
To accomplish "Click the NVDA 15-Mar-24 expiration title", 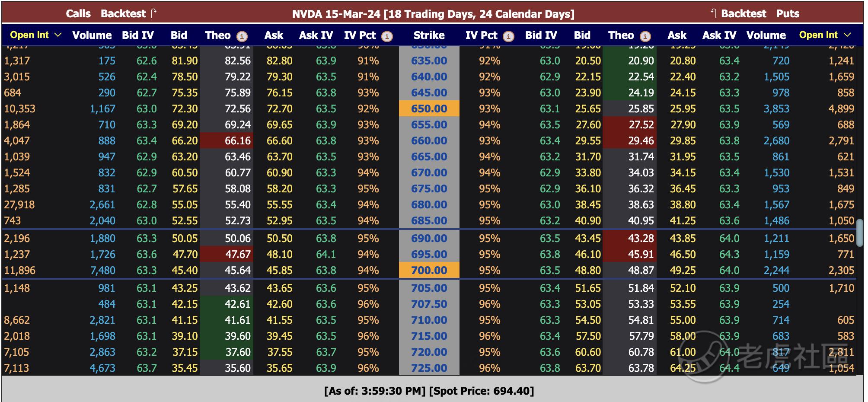I will point(434,14).
